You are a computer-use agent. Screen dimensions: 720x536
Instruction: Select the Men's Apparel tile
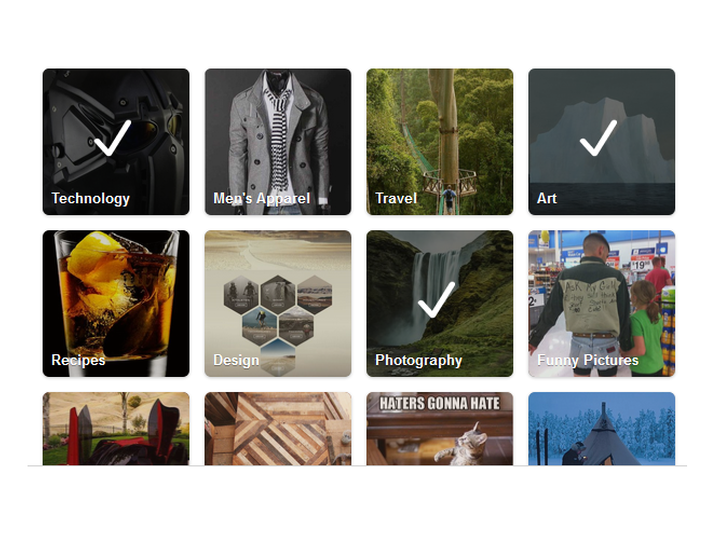(278, 141)
